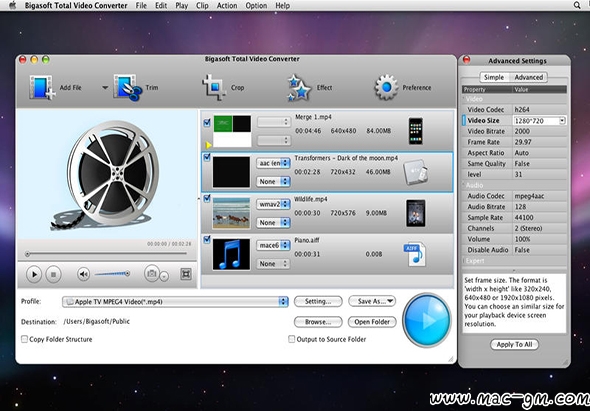Viewport: 590px width, 411px height.
Task: Click the Apple menu icon
Action: pyautogui.click(x=12, y=5)
